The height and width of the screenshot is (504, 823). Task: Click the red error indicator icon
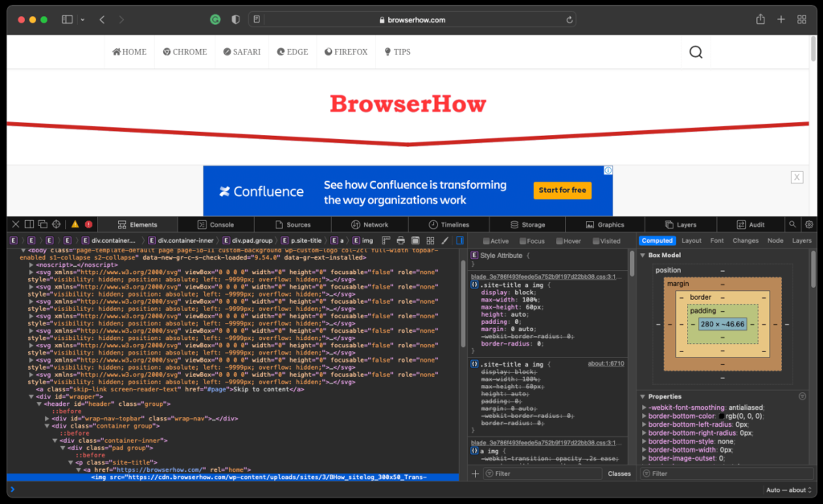pos(88,224)
